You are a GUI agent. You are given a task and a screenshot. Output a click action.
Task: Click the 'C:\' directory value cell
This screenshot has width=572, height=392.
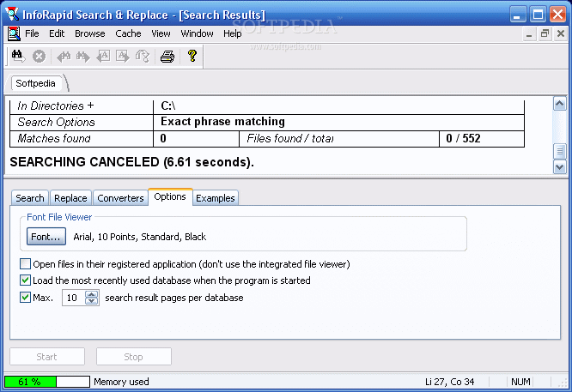(338, 106)
